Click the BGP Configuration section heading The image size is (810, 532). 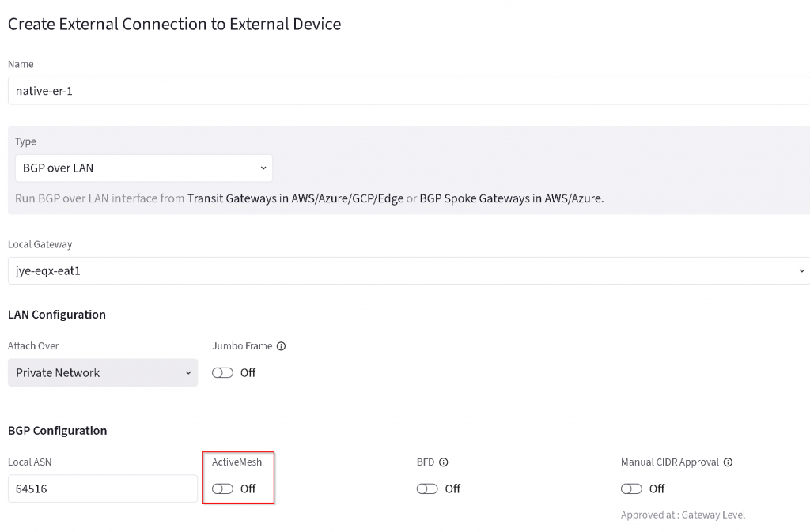[57, 431]
